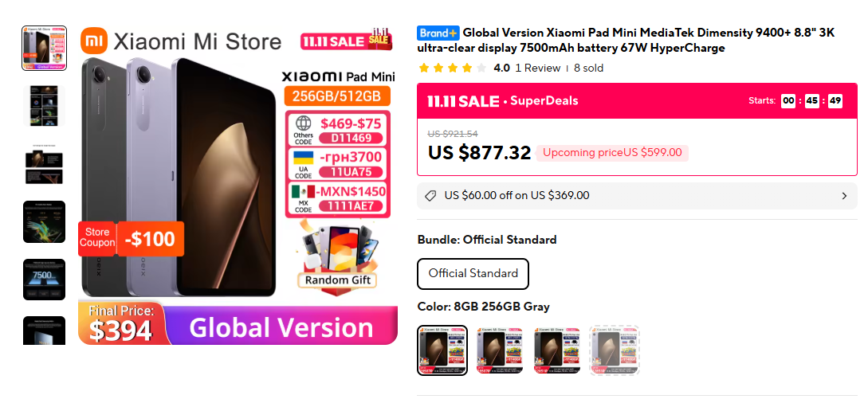
Task: Select the second color variant thumbnail
Action: click(x=500, y=350)
